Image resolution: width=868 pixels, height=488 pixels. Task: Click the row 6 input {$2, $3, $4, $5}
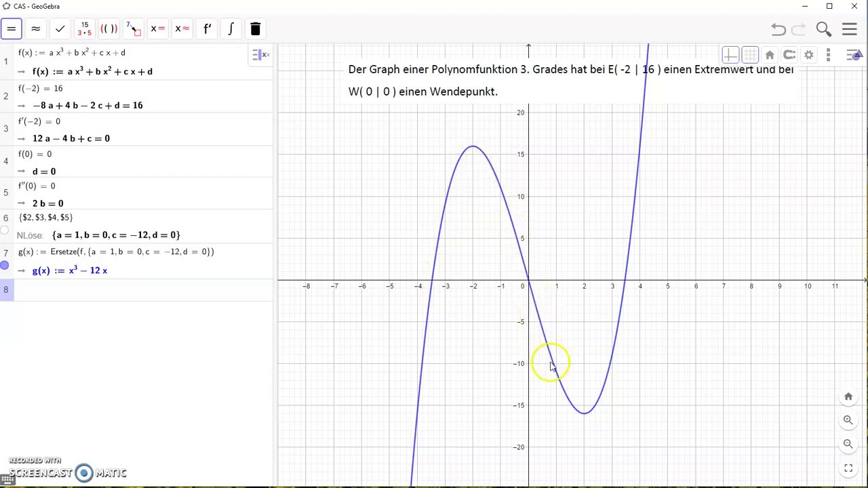[x=46, y=218]
